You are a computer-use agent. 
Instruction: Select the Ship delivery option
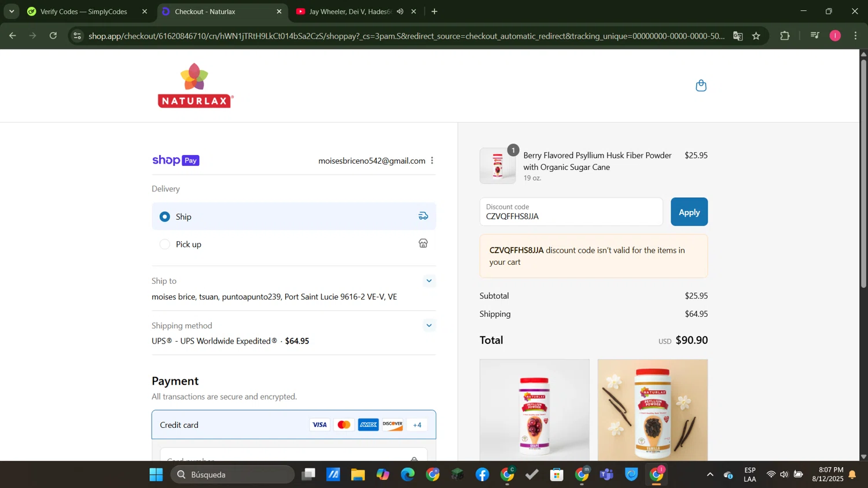click(x=293, y=216)
